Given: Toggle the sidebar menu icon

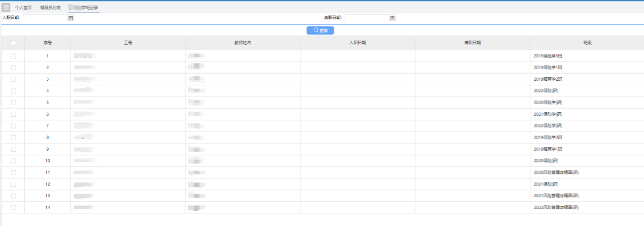Looking at the screenshot, I should pos(6,8).
